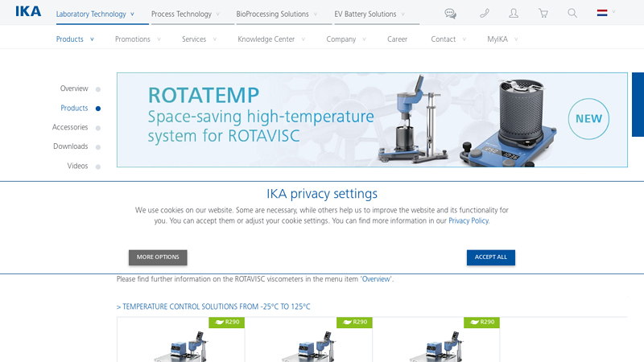
Task: Expand the Products menu chevron
Action: tap(92, 39)
